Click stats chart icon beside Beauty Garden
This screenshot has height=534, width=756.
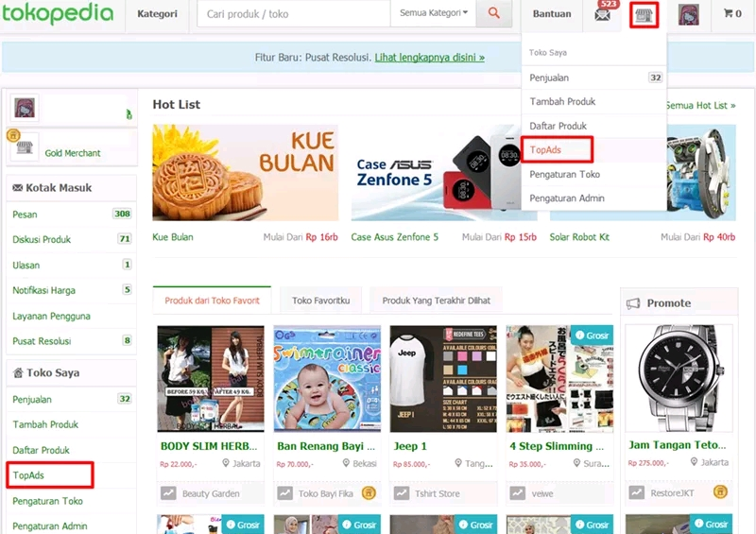[168, 493]
